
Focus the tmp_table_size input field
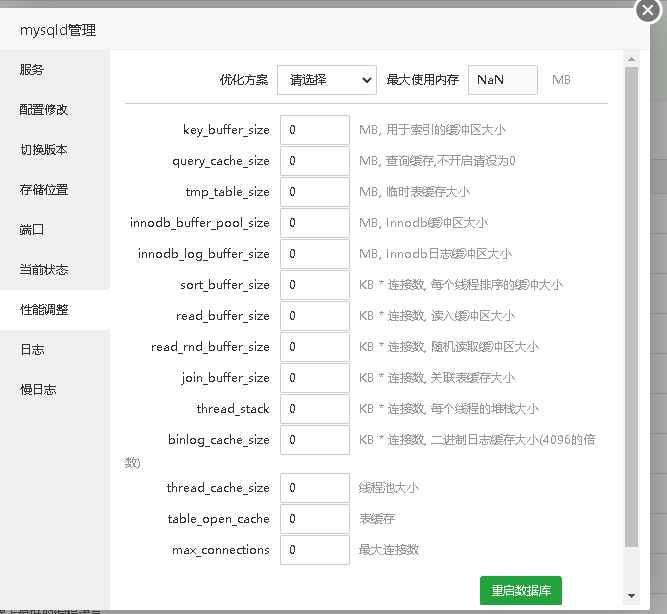[315, 191]
